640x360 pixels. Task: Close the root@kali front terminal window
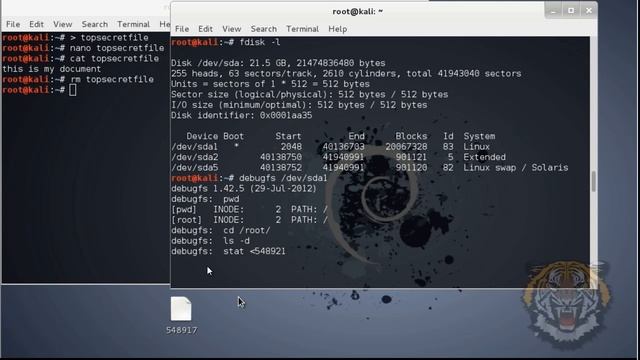click(589, 11)
